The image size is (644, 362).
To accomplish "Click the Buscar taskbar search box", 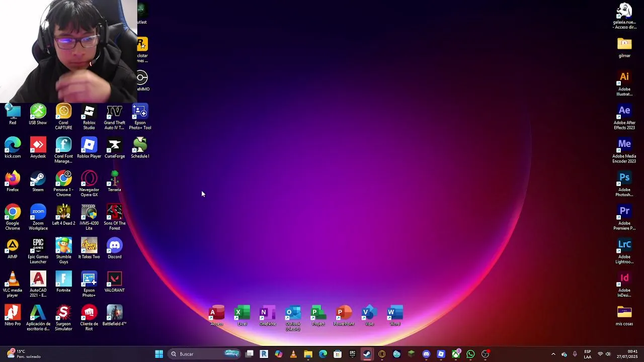I will pyautogui.click(x=204, y=354).
